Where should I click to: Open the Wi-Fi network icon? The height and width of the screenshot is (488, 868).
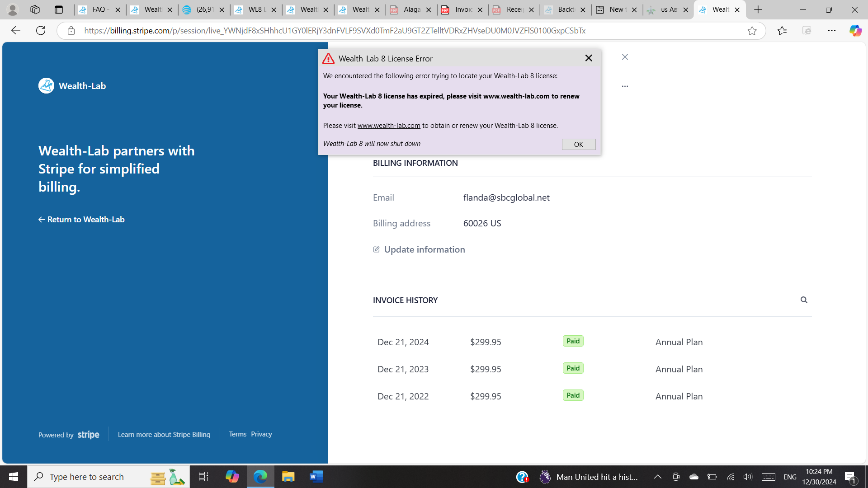coord(730,477)
